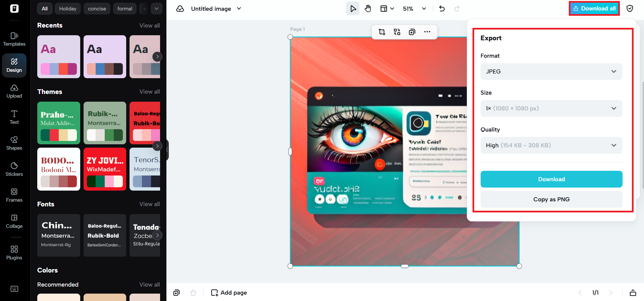Click Copy as PNG

click(551, 199)
